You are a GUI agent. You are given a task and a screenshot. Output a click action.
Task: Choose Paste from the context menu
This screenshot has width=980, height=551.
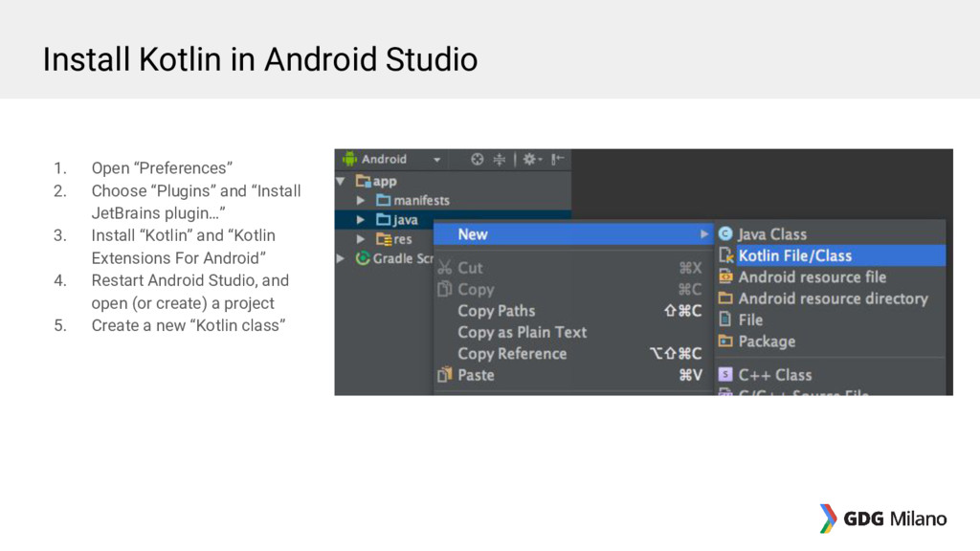click(x=573, y=375)
